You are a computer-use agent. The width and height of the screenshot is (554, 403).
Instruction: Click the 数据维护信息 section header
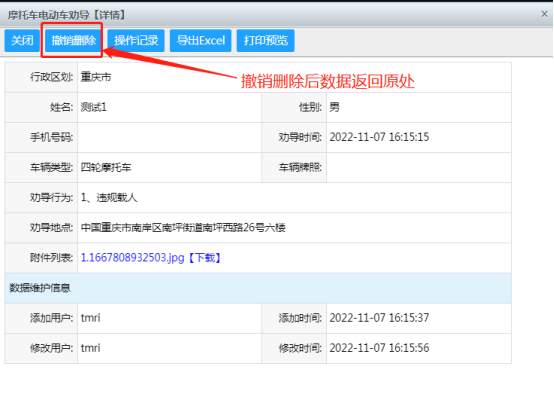click(x=258, y=288)
